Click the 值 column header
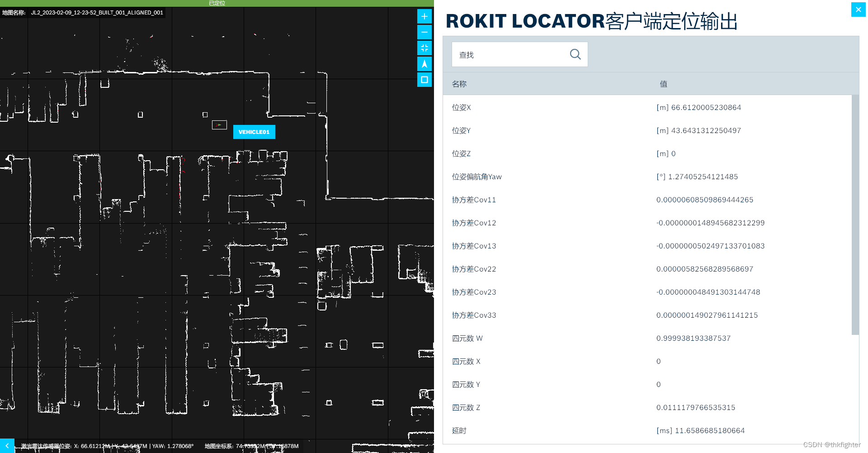This screenshot has width=868, height=453. pos(663,84)
